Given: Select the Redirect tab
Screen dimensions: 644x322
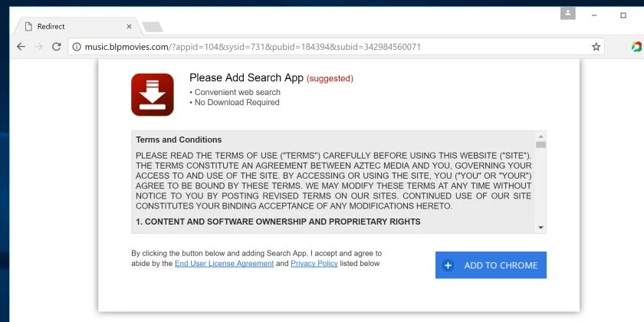Looking at the screenshot, I should pyautogui.click(x=78, y=26).
